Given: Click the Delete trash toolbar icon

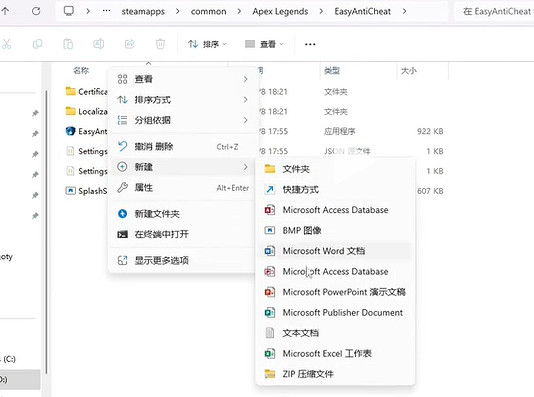Looking at the screenshot, I should [x=160, y=44].
